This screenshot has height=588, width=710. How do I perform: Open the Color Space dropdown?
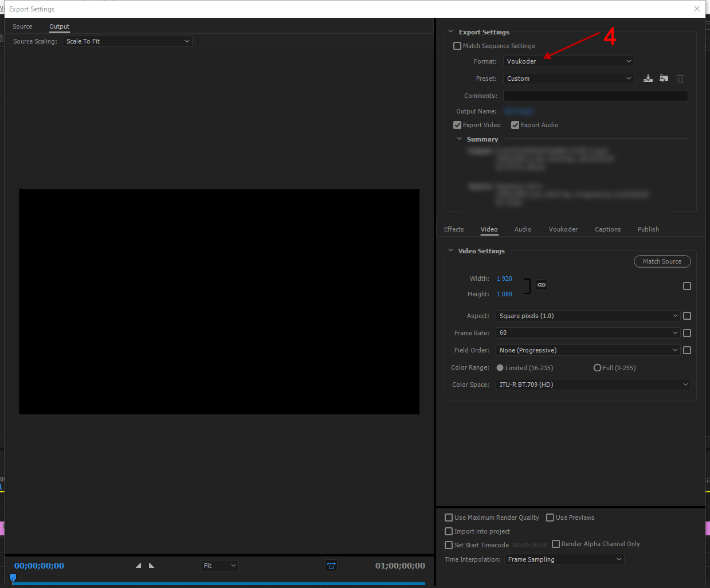(x=593, y=385)
